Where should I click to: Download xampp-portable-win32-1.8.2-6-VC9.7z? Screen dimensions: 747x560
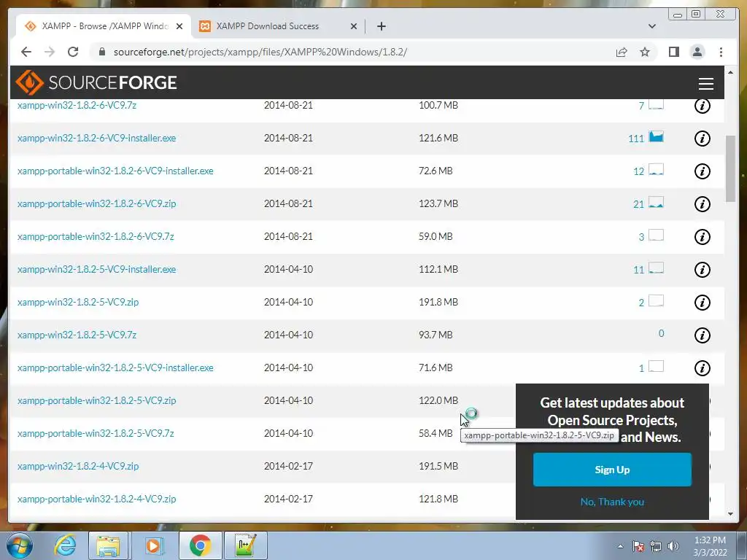coord(96,237)
